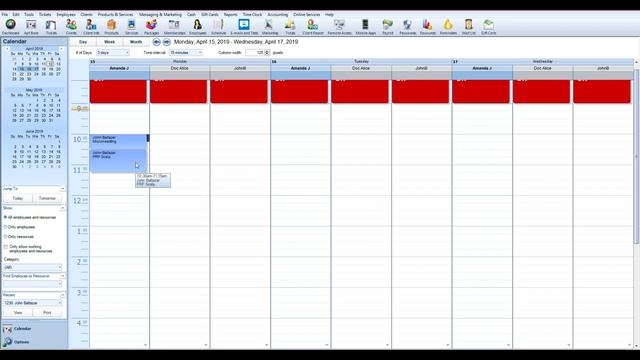The height and width of the screenshot is (360, 640).
Task: Open the Tools menu
Action: click(29, 14)
